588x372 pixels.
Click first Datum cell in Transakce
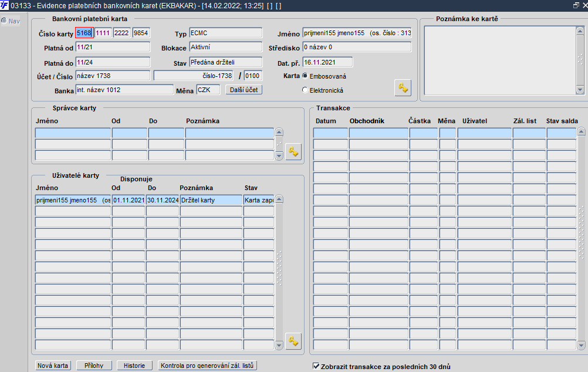pos(331,133)
